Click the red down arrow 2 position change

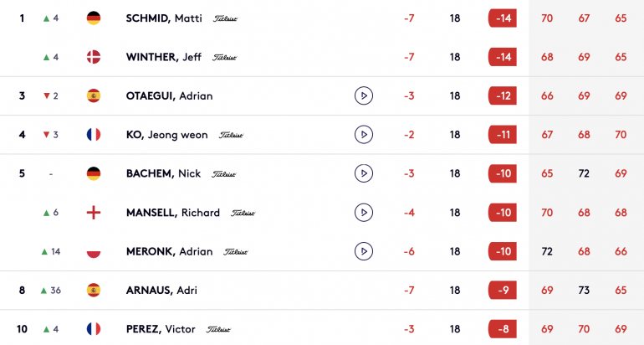[50, 95]
